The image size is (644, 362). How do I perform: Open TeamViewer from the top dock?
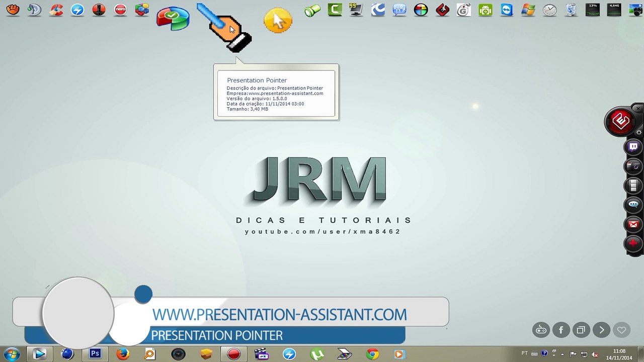click(507, 10)
